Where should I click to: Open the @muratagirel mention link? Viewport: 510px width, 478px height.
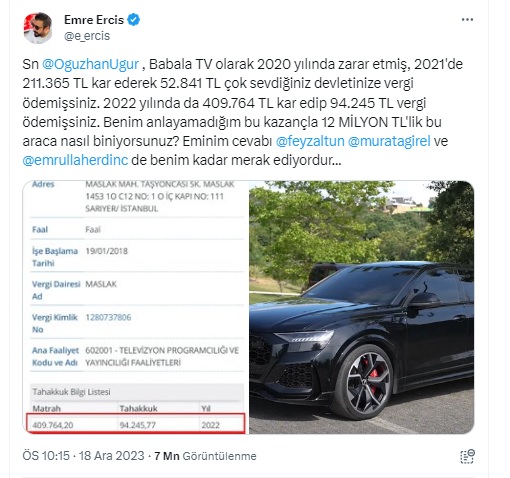coord(389,141)
